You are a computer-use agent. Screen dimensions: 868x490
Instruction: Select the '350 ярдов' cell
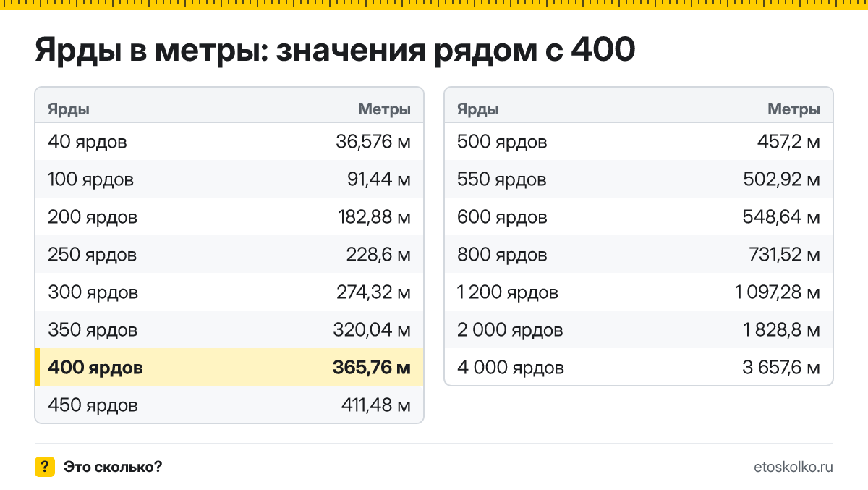[93, 330]
